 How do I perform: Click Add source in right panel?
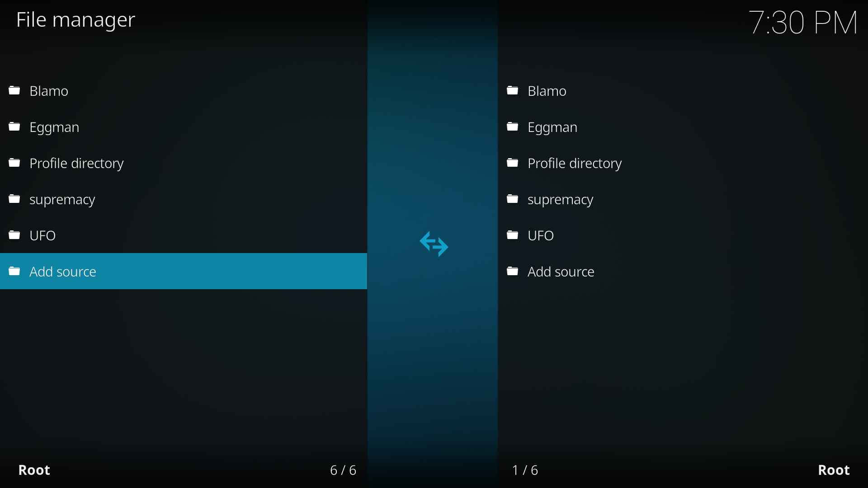point(561,271)
